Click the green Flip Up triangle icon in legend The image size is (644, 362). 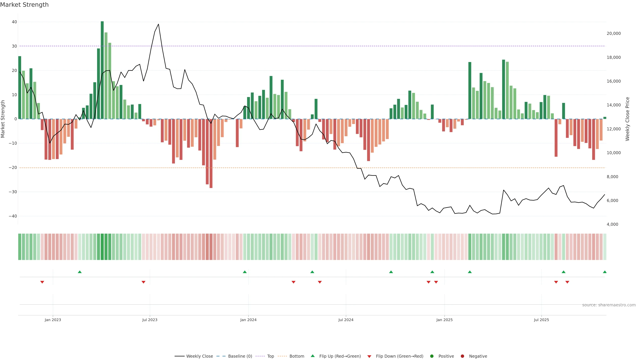(x=312, y=356)
